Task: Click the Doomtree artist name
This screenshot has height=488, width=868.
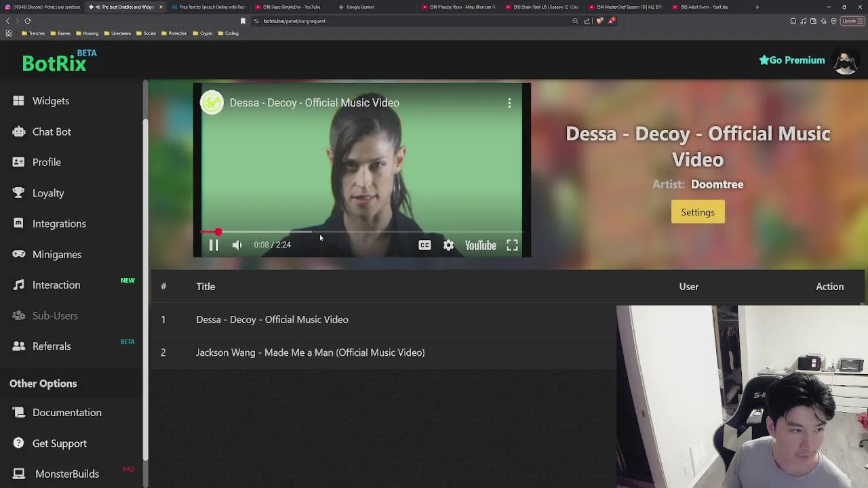Action: (717, 184)
